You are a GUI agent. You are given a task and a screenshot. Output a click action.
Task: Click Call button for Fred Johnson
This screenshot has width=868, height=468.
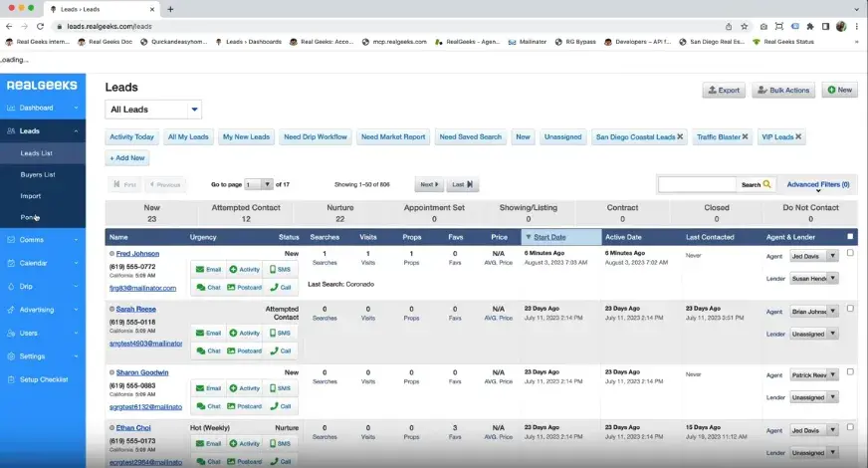[280, 288]
